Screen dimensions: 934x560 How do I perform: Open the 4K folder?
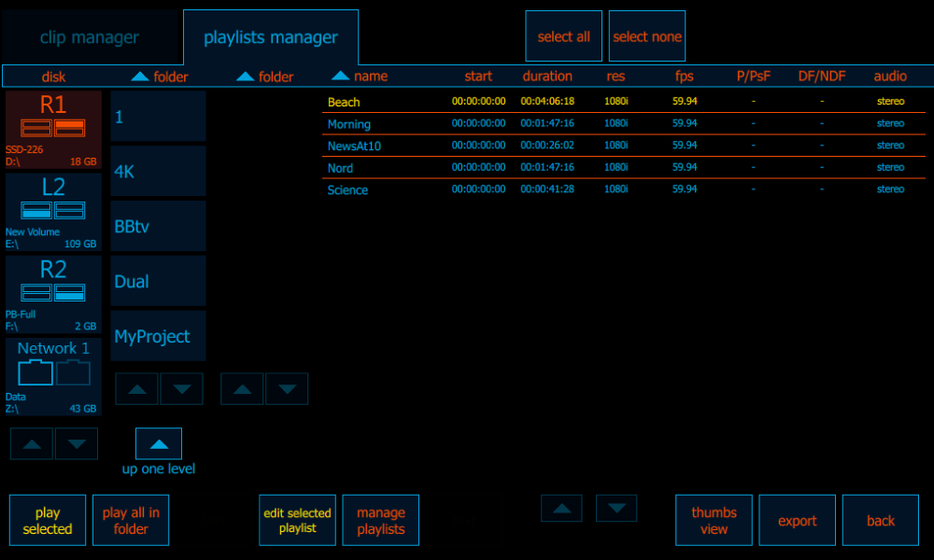pos(159,172)
